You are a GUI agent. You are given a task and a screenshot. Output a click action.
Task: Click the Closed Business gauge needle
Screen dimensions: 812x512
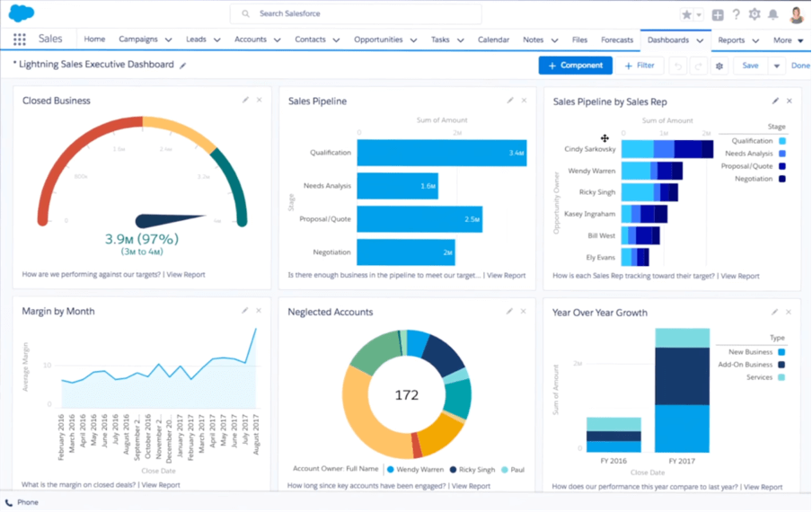171,221
